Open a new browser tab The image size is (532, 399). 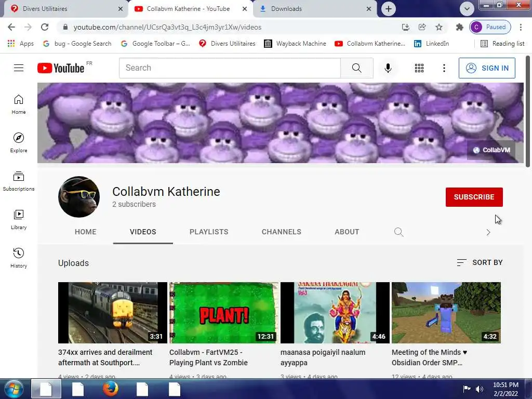(389, 9)
